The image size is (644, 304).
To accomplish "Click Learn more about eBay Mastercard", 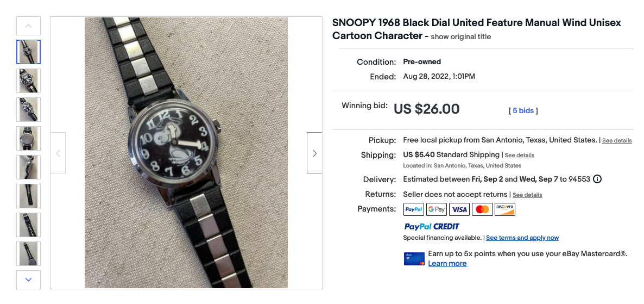I will click(x=447, y=264).
